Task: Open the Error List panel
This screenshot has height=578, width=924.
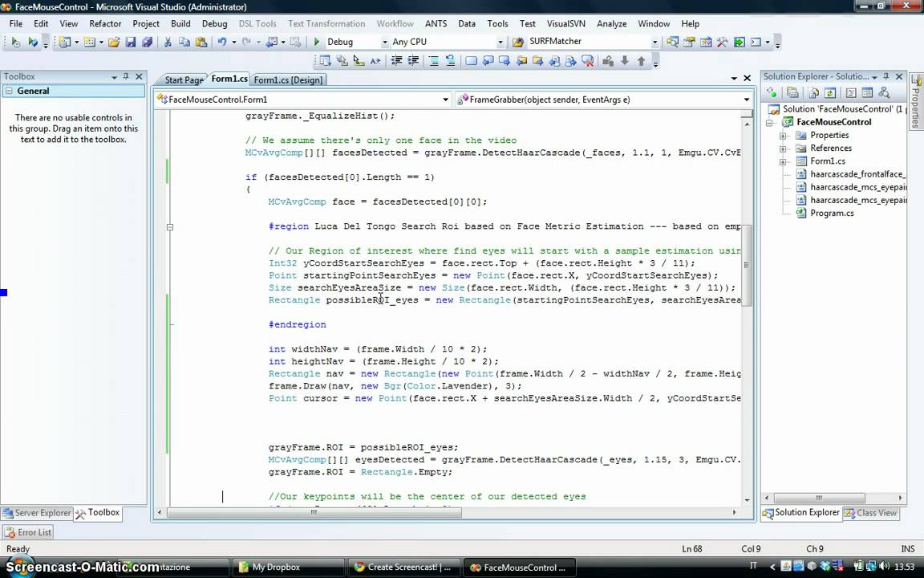Action: click(28, 532)
